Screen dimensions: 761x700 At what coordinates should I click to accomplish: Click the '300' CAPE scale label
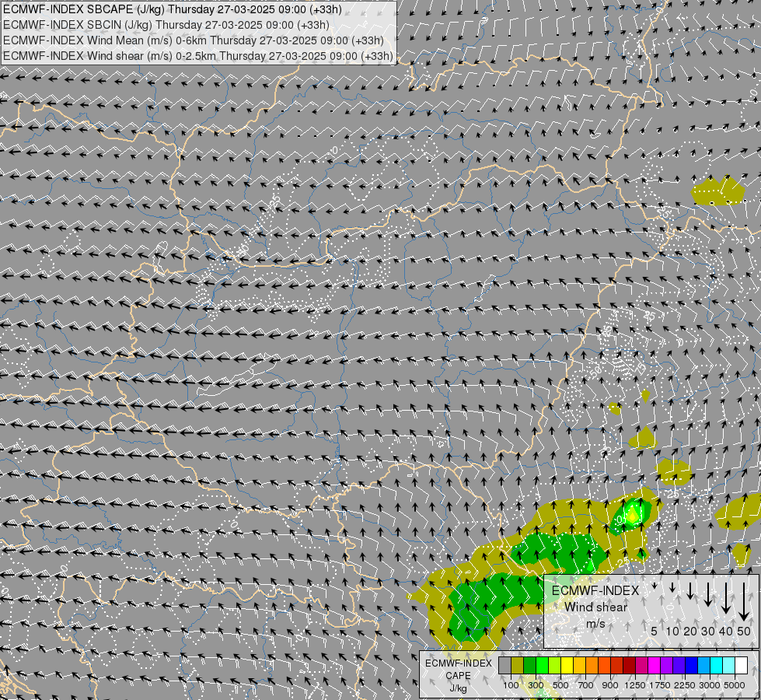pyautogui.click(x=536, y=685)
